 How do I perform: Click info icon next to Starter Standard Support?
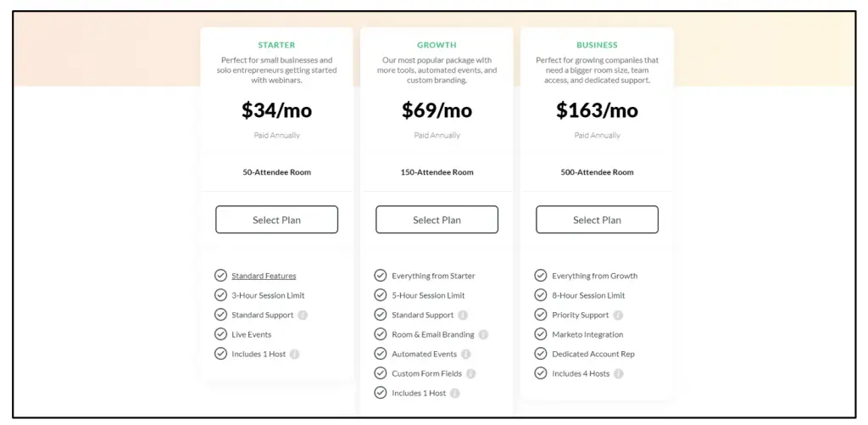[x=303, y=315]
